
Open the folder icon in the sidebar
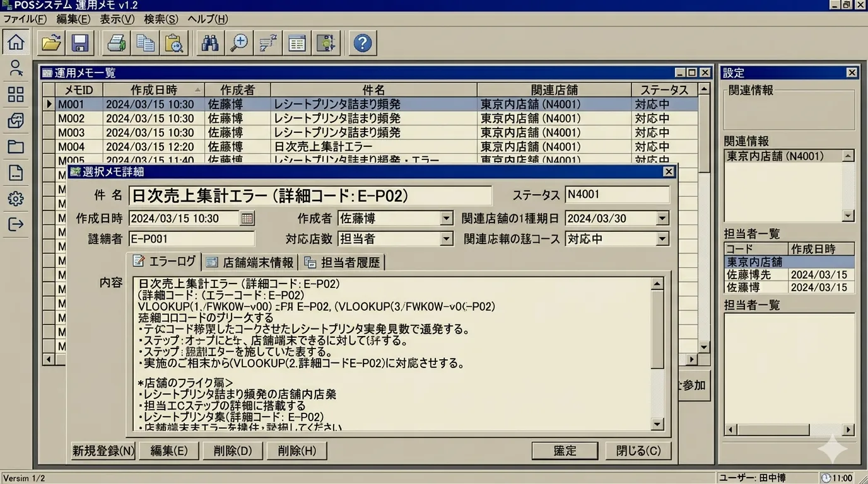coord(16,147)
